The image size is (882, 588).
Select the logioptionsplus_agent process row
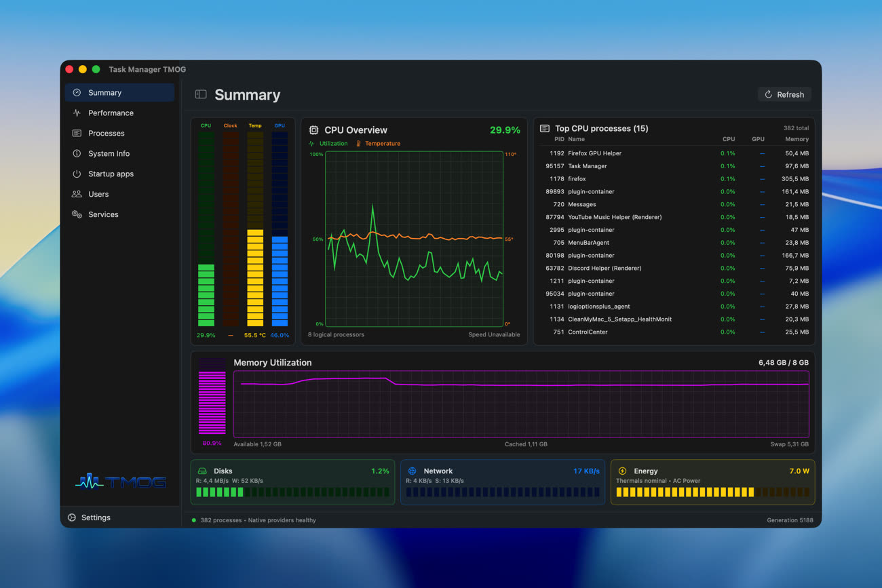pyautogui.click(x=674, y=307)
